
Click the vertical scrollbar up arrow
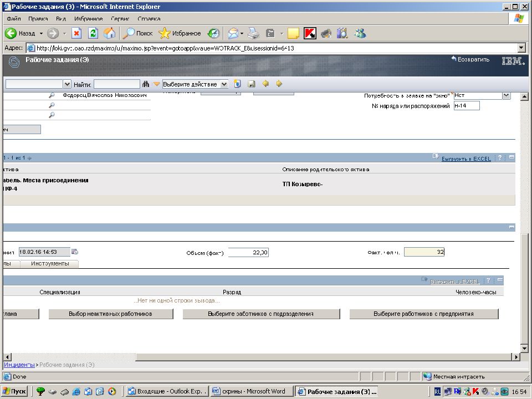(x=524, y=96)
